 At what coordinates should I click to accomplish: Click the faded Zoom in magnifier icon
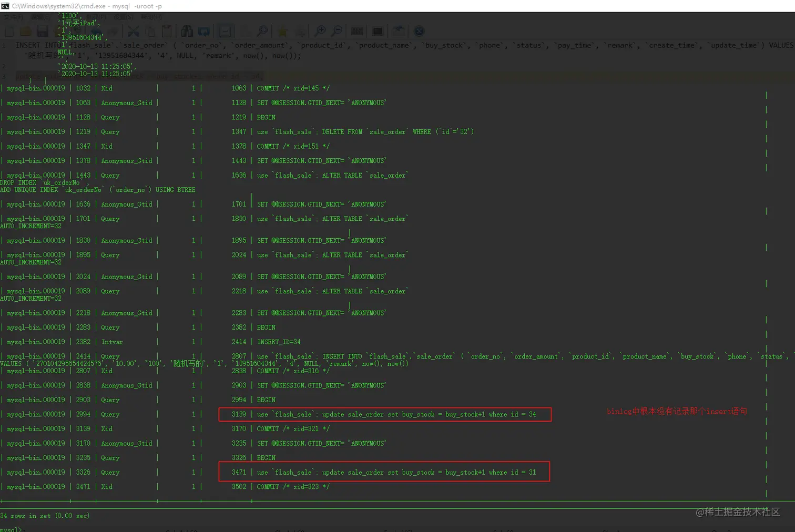(320, 31)
